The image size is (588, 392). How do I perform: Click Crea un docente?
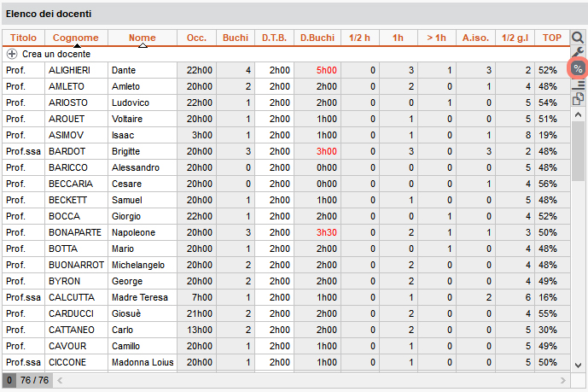coord(56,54)
